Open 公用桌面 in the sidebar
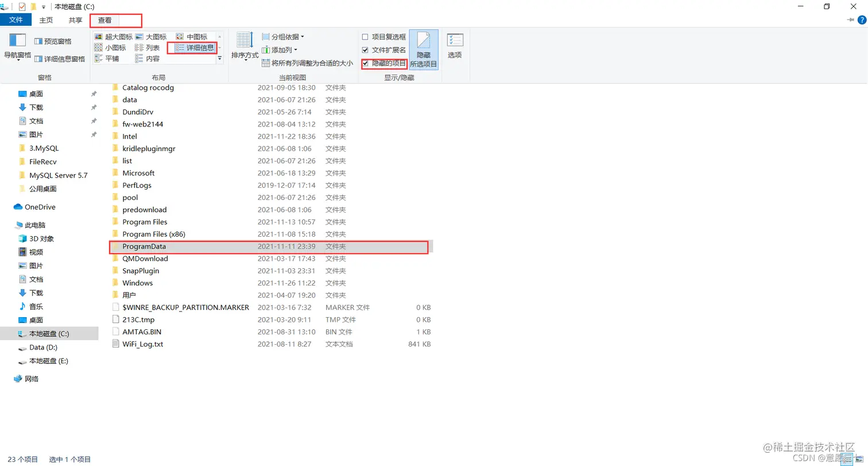This screenshot has width=868, height=466. tap(42, 189)
